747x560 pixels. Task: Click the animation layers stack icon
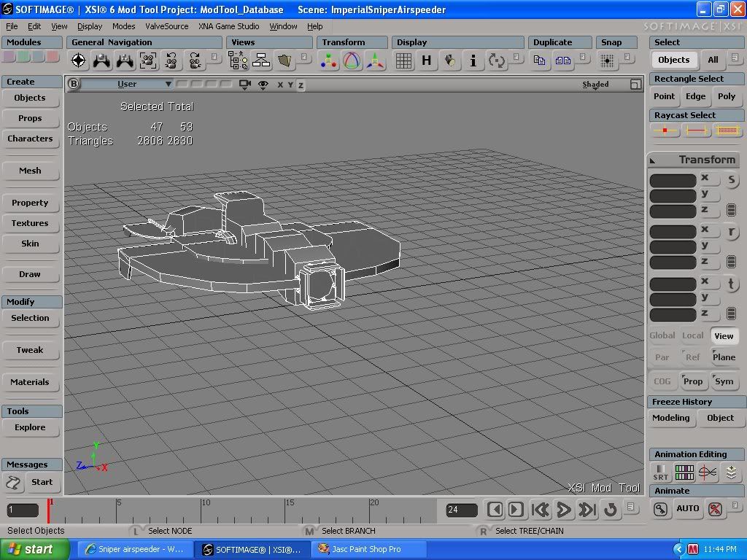point(731,472)
